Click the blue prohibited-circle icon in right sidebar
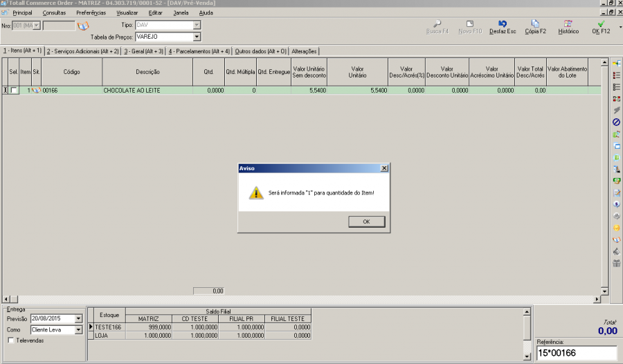Viewport: 623px width, 364px height. 616,122
